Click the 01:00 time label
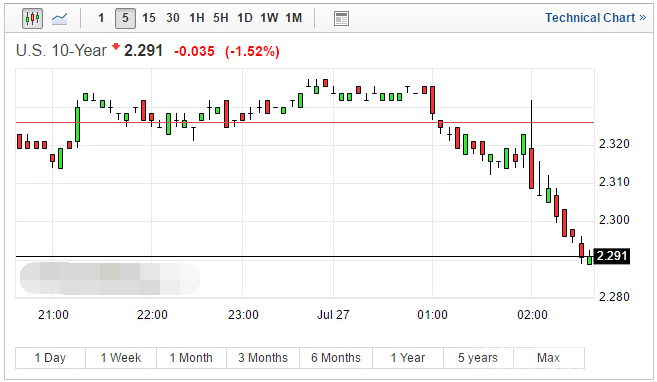 [432, 315]
